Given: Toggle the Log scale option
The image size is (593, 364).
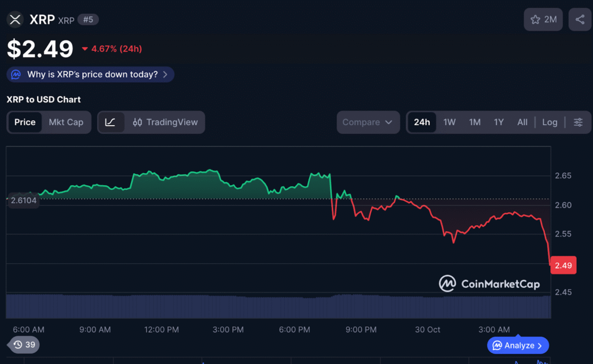Looking at the screenshot, I should [x=550, y=122].
